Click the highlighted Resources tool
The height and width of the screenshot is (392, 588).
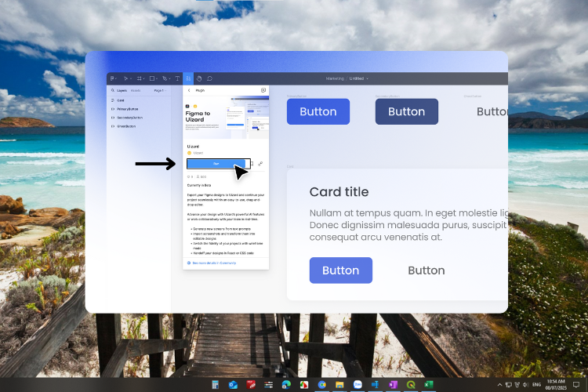[188, 78]
